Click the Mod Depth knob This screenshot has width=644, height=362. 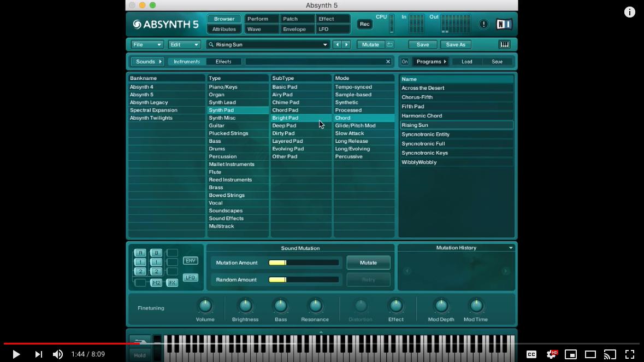[441, 306]
